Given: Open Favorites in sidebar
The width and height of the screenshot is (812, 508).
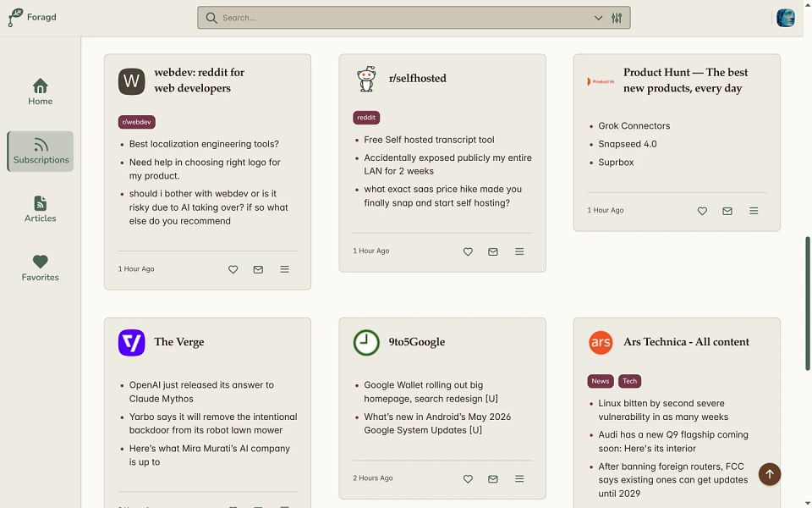Looking at the screenshot, I should [x=41, y=268].
